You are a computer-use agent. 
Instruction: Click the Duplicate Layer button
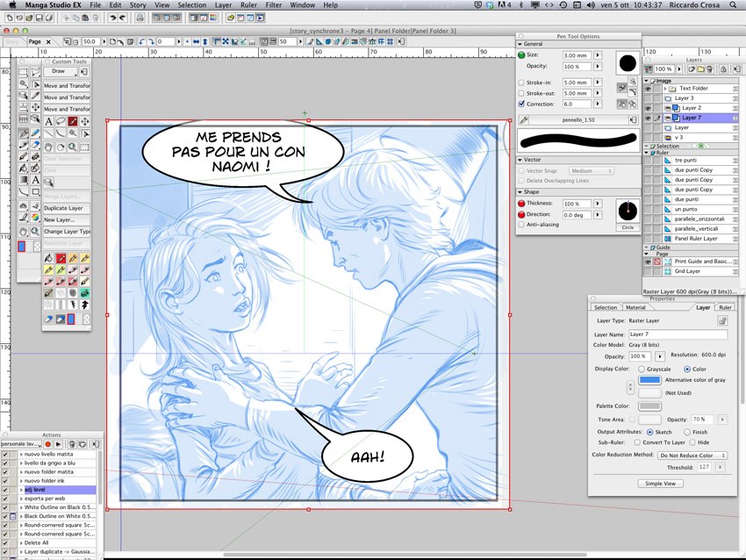click(66, 208)
